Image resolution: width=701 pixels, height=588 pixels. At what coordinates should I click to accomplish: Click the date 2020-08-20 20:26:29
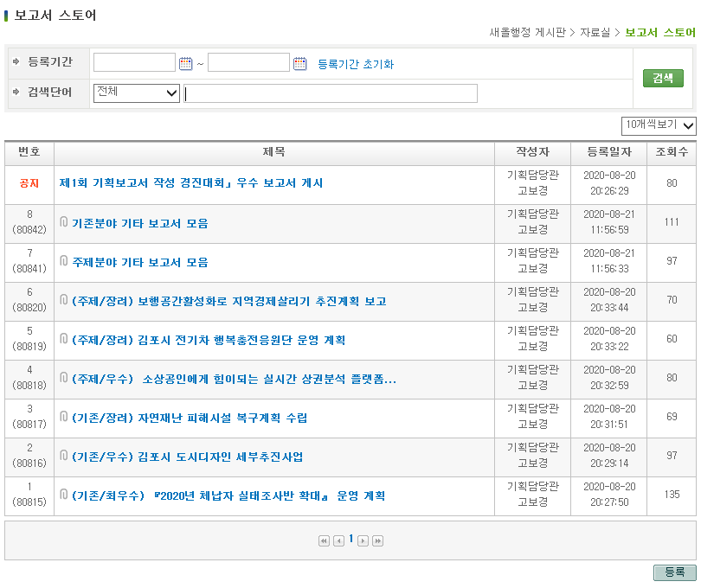coord(609,183)
